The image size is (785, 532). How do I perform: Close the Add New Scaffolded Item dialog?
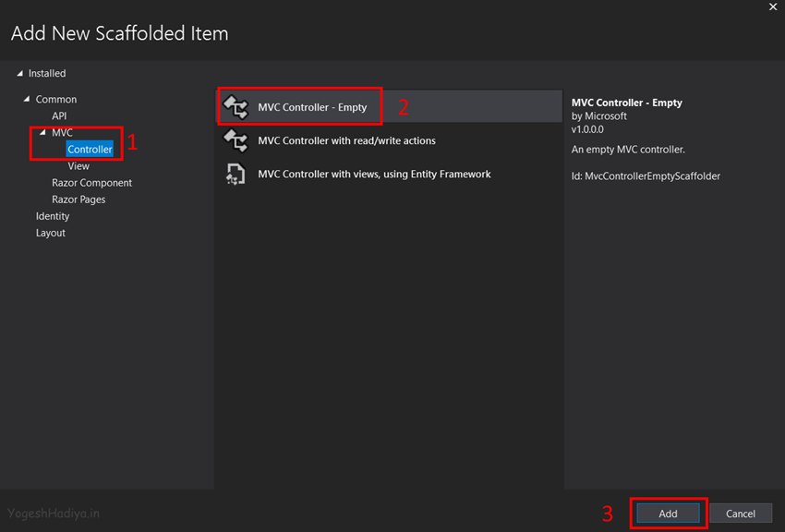tap(773, 6)
